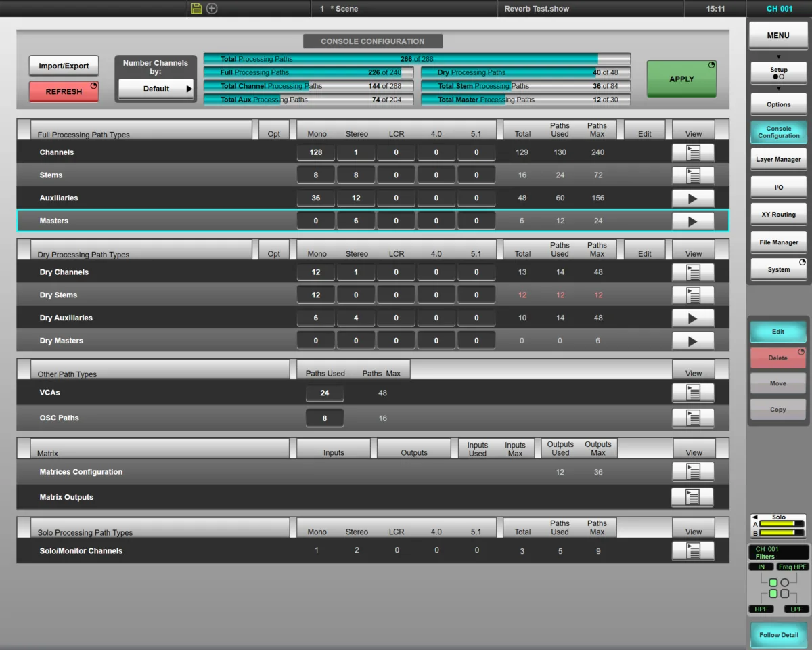The image size is (812, 650).
Task: Click the plus circle icon in top bar
Action: coord(212,8)
